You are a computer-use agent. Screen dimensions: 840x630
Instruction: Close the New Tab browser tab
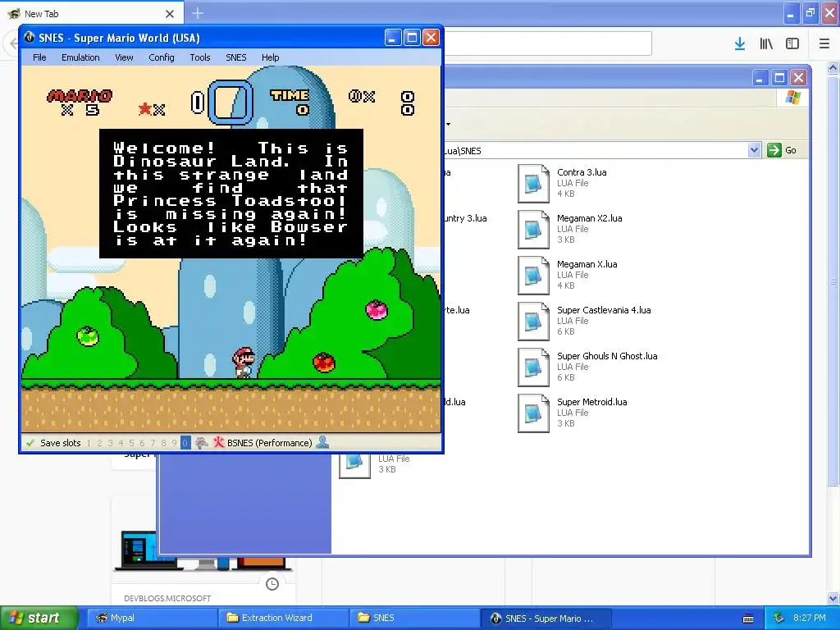pyautogui.click(x=170, y=14)
